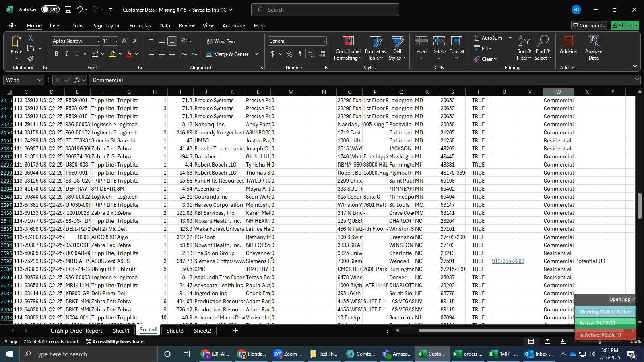This screenshot has width=644, height=362.
Task: Toggle Italic formatting
Action: coord(67,54)
